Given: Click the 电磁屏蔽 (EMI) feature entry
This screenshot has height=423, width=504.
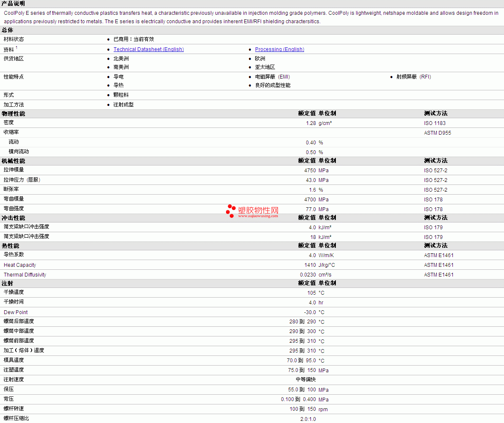Looking at the screenshot, I should (272, 77).
